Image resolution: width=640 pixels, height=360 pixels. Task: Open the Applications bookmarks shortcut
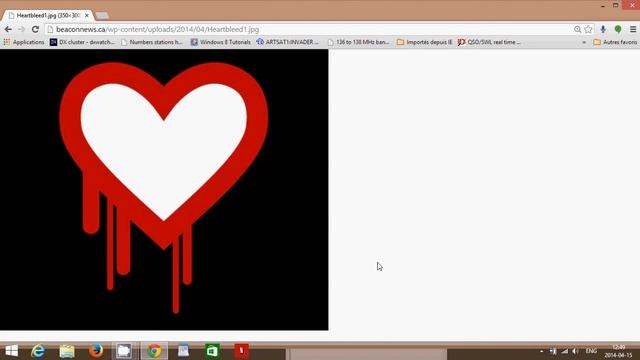24,42
